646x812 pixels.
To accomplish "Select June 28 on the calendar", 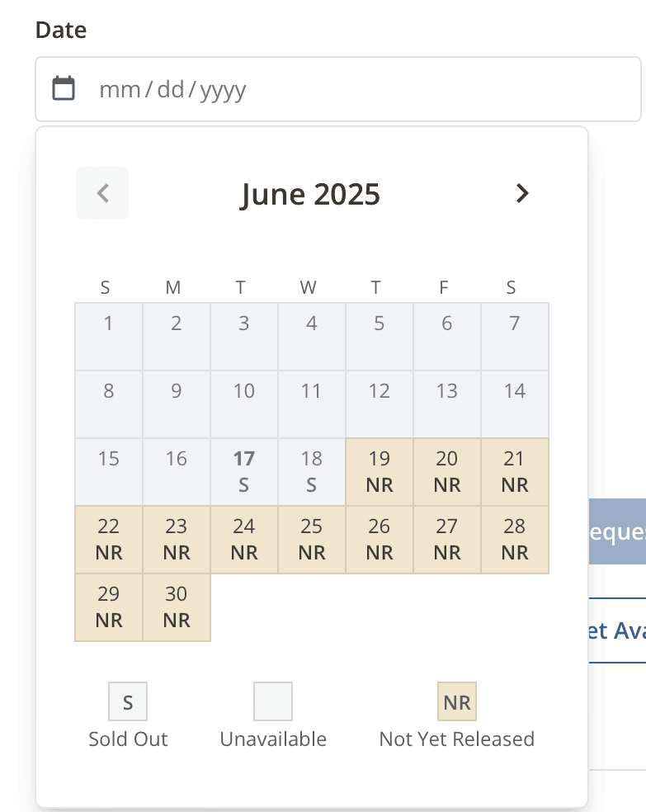I will 514,539.
